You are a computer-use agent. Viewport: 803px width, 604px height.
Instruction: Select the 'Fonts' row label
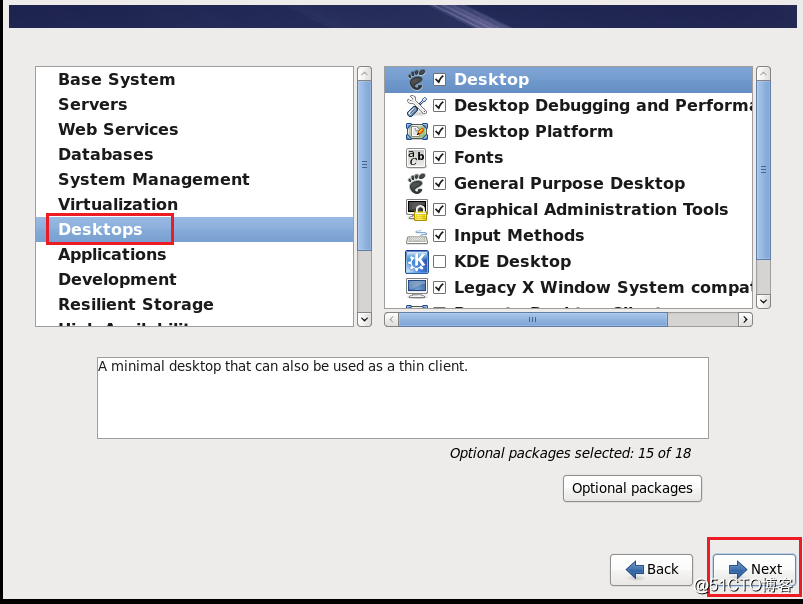479,157
